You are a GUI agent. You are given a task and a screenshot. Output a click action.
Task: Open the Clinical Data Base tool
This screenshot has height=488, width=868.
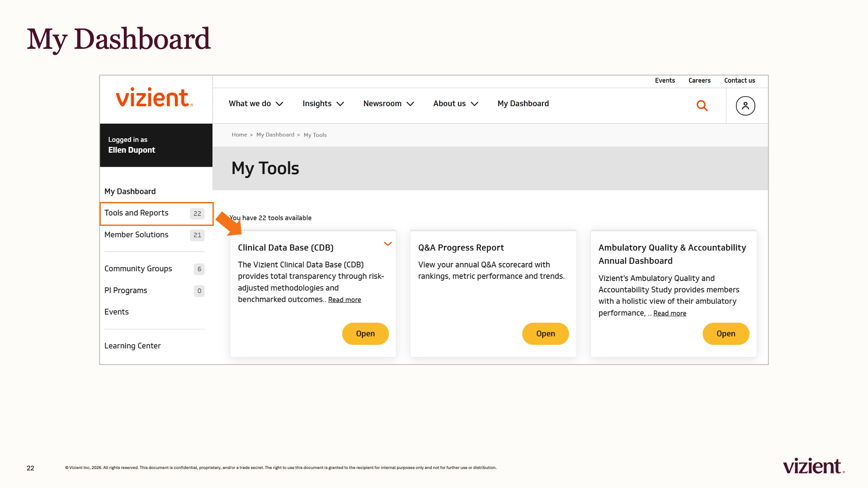tap(365, 333)
